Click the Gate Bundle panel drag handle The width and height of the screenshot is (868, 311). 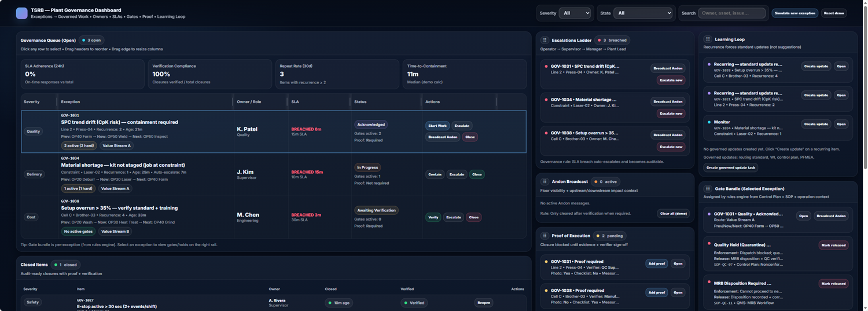[x=708, y=188]
